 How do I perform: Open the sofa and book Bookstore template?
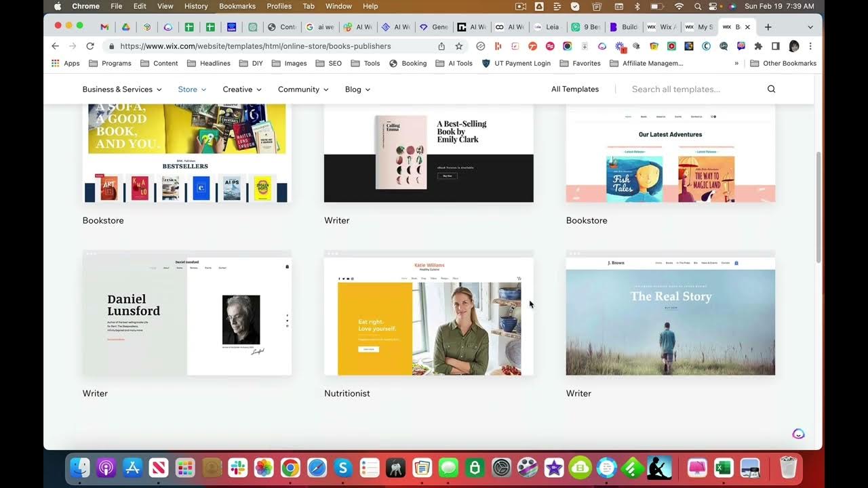pyautogui.click(x=187, y=153)
